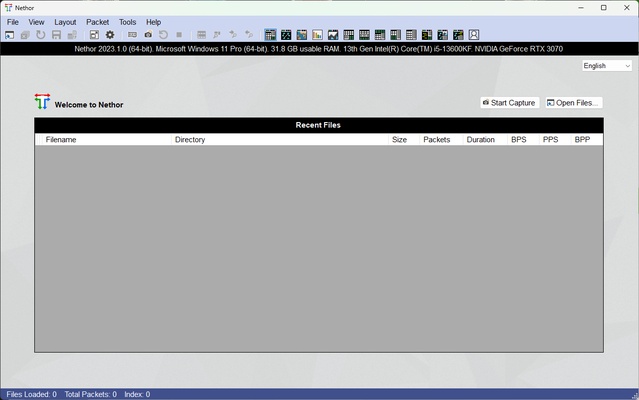Viewport: 639px width, 400px height.
Task: Open the layout window icon beside the gear
Action: click(x=94, y=35)
